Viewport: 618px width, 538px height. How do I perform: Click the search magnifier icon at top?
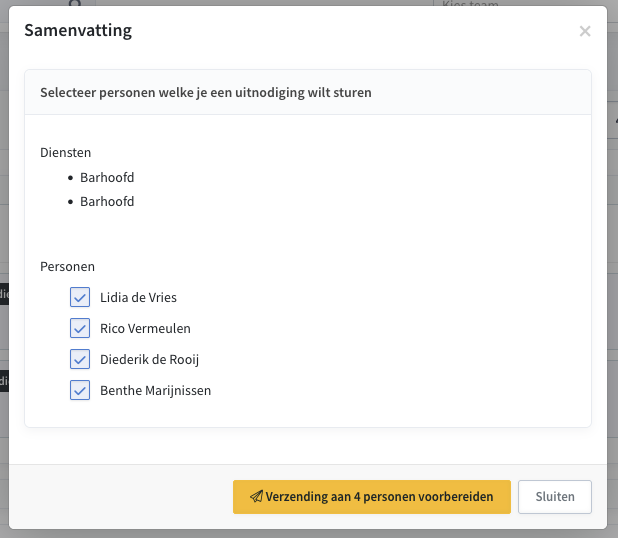pos(75,3)
